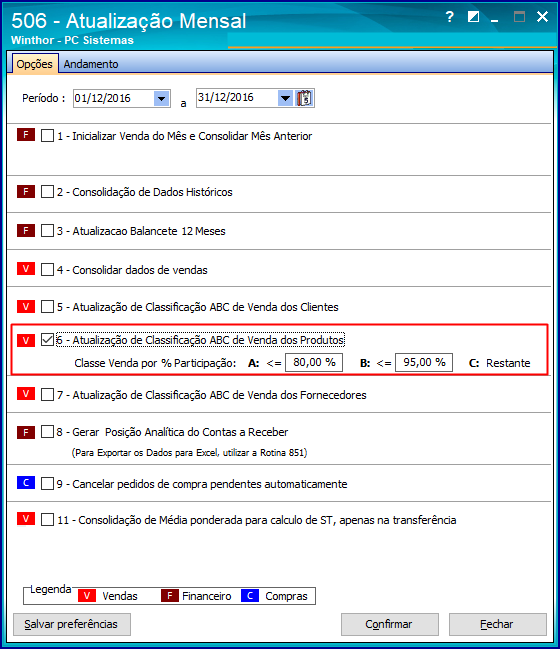The height and width of the screenshot is (649, 560).
Task: Click the Financeiro legend label
Action: tap(207, 596)
